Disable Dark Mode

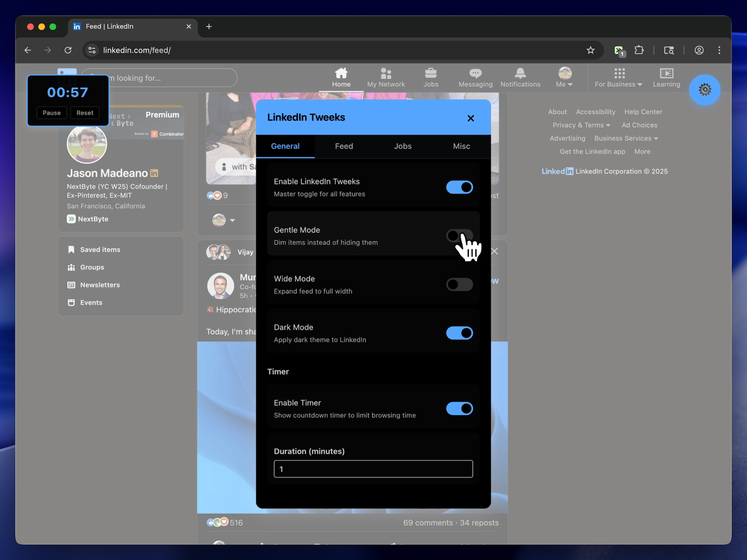[459, 333]
